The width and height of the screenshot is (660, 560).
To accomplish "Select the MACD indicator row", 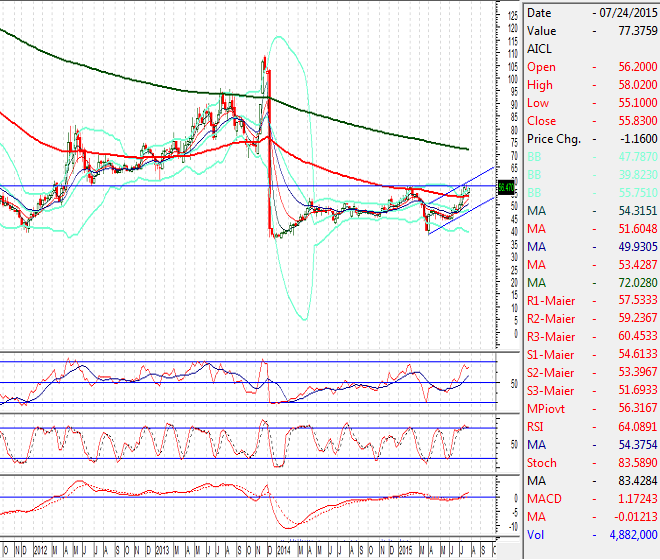I will (x=590, y=498).
